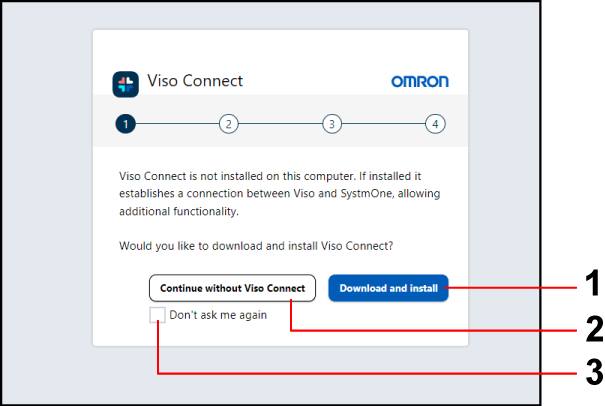Select step 3 circle in progress indicator
The image size is (605, 406).
(x=332, y=124)
